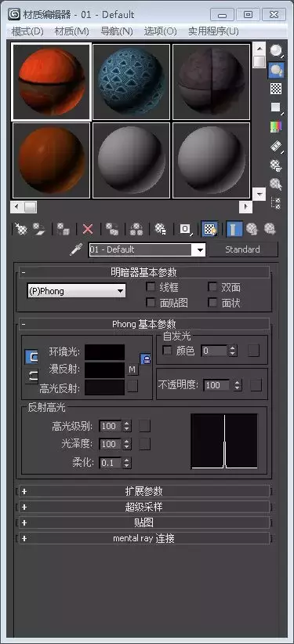Click the 柔化 spinner arrows
The height and width of the screenshot is (644, 294).
click(x=127, y=463)
